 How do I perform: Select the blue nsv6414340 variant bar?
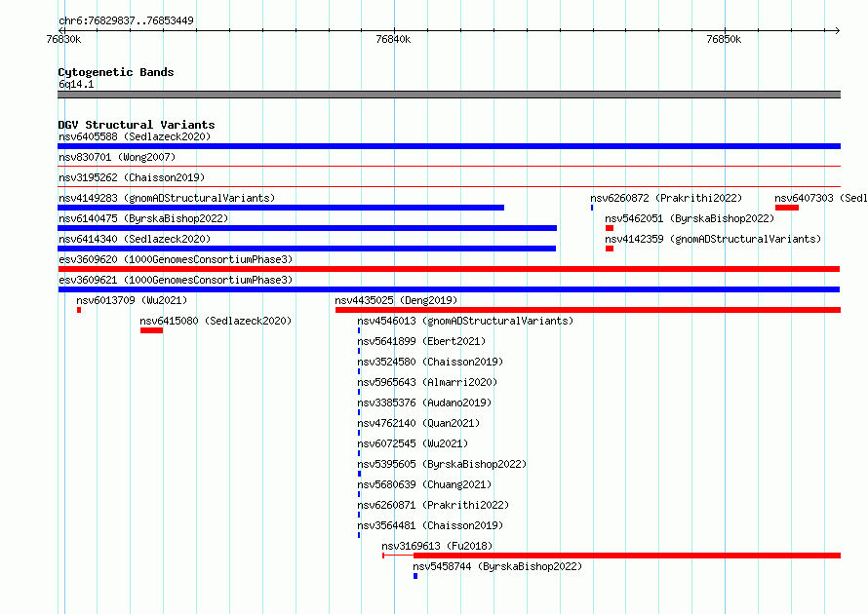coord(306,249)
